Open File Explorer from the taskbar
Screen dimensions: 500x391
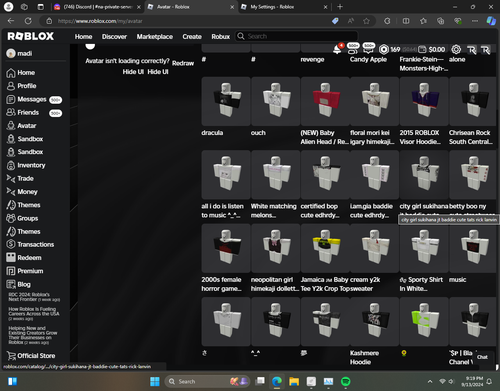[x=294, y=381]
